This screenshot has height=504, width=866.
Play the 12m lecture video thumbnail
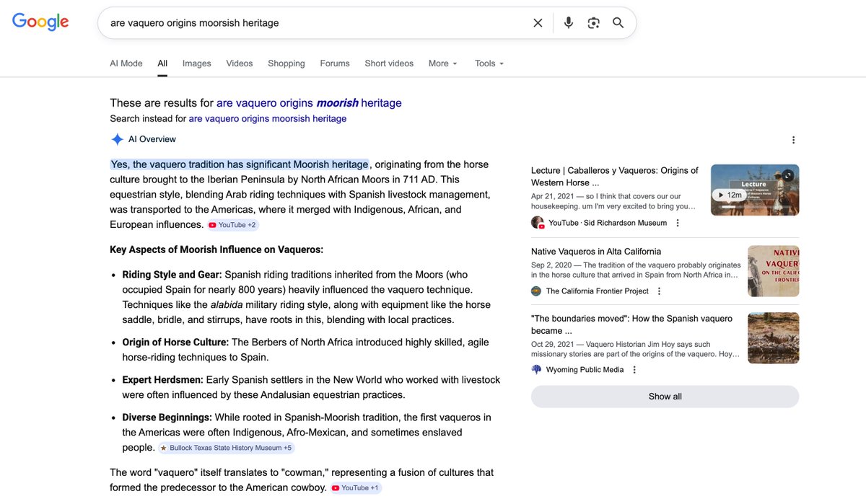click(755, 190)
